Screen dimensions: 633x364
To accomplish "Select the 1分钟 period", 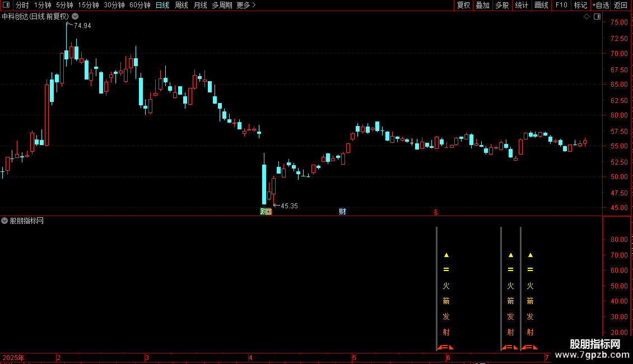I will tap(43, 5).
